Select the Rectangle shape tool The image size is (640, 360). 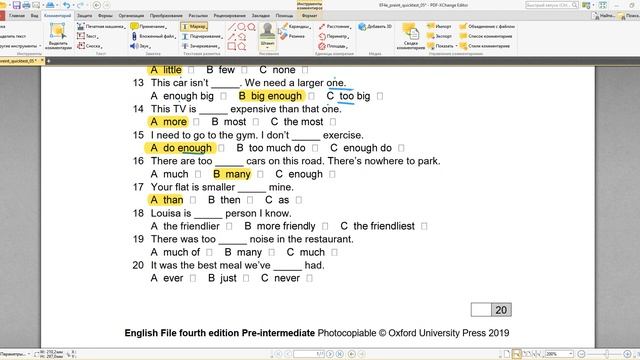(231, 46)
